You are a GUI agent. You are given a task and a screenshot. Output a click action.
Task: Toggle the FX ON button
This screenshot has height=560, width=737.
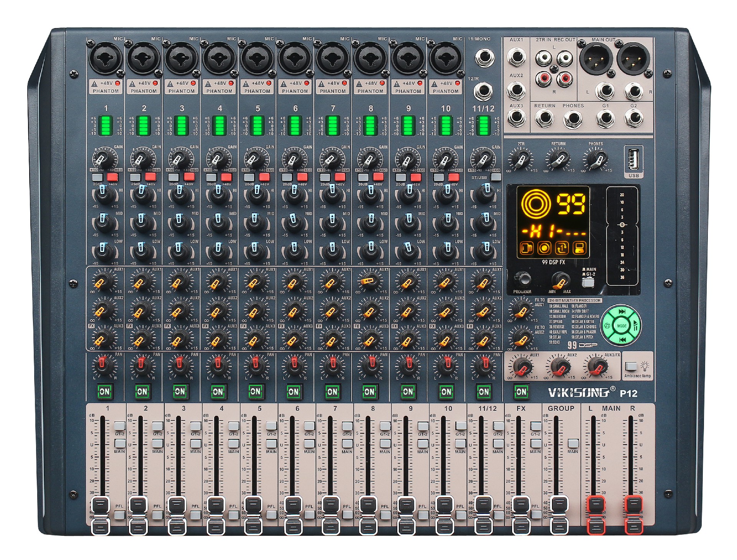click(x=521, y=392)
